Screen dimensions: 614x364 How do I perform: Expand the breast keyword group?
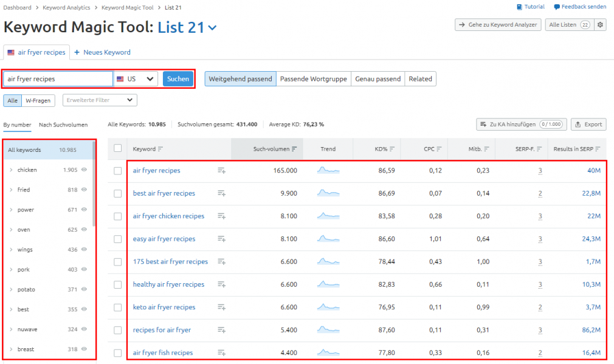coord(11,349)
